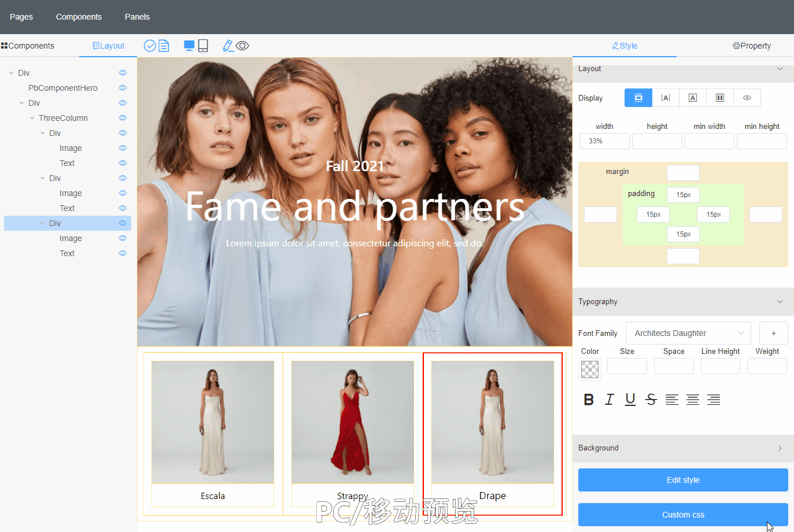
Task: Click the Escala dress thumbnail
Action: pyautogui.click(x=213, y=422)
